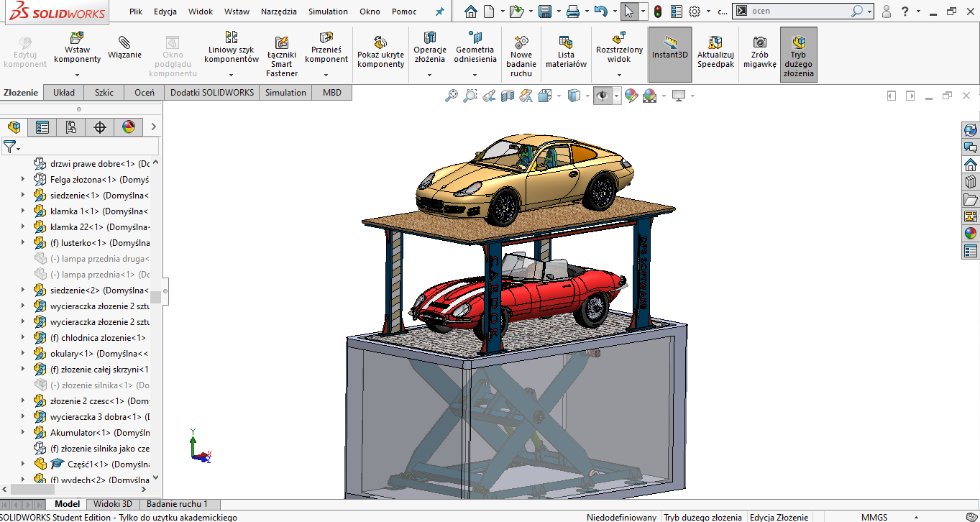Open Łączniki Smart Fastener tool
The image size is (980, 522).
282,43
